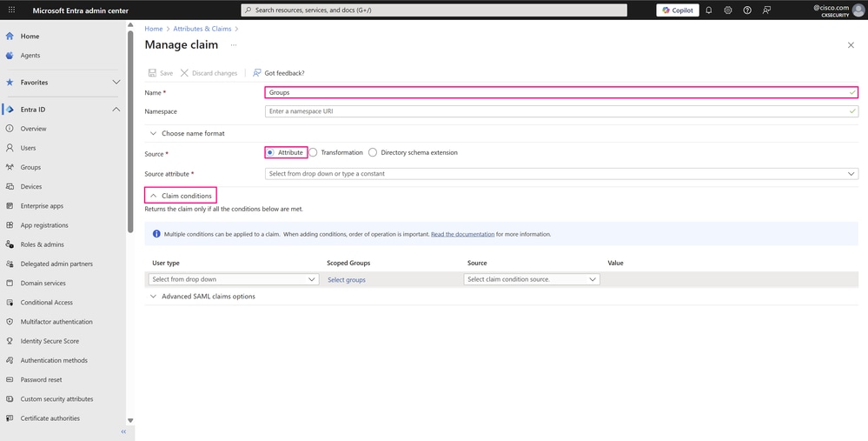Viewport: 868px width, 441px height.
Task: Collapse the Entra ID chevron in sidebar
Action: 116,109
